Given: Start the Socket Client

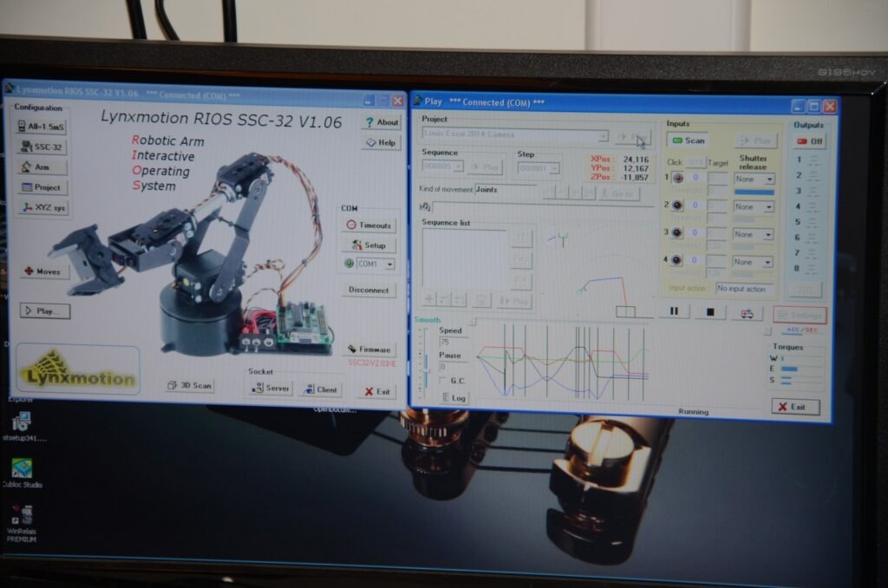Looking at the screenshot, I should [x=321, y=389].
